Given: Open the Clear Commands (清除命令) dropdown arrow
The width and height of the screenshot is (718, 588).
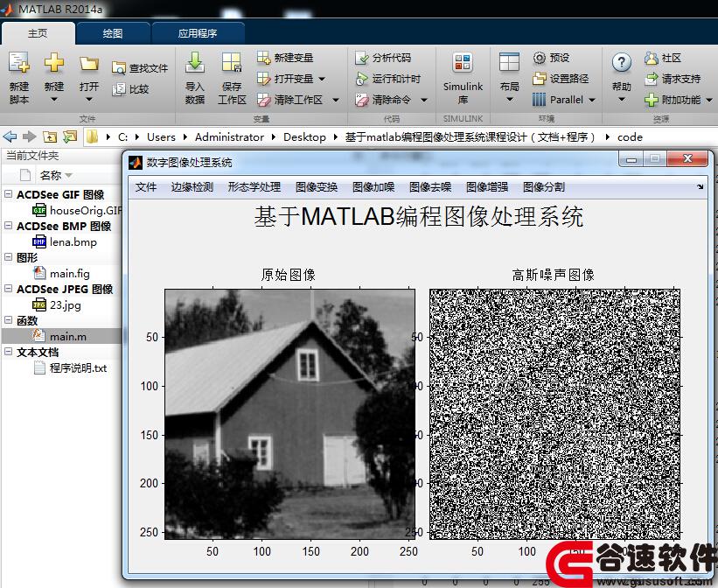Looking at the screenshot, I should [x=424, y=100].
